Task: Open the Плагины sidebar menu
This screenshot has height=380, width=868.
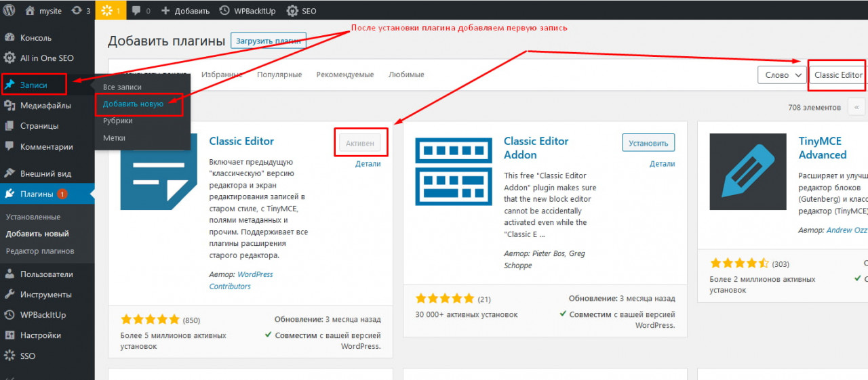Action: point(37,194)
